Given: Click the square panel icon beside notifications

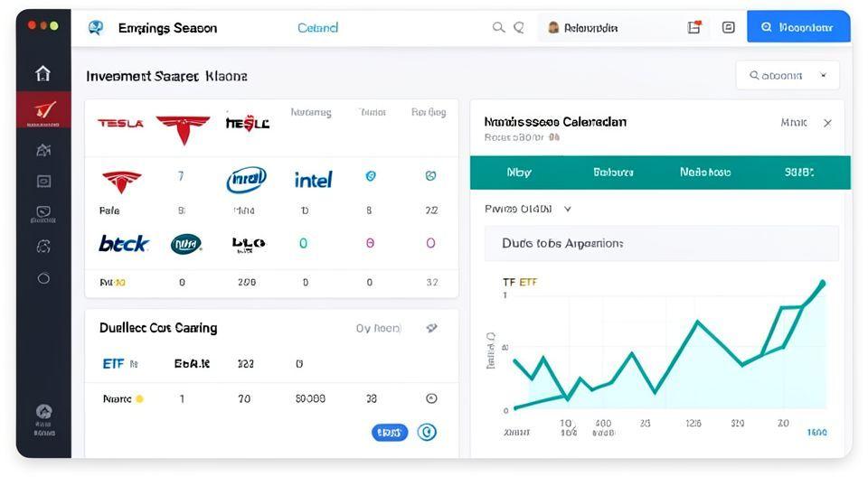Looking at the screenshot, I should 729,28.
